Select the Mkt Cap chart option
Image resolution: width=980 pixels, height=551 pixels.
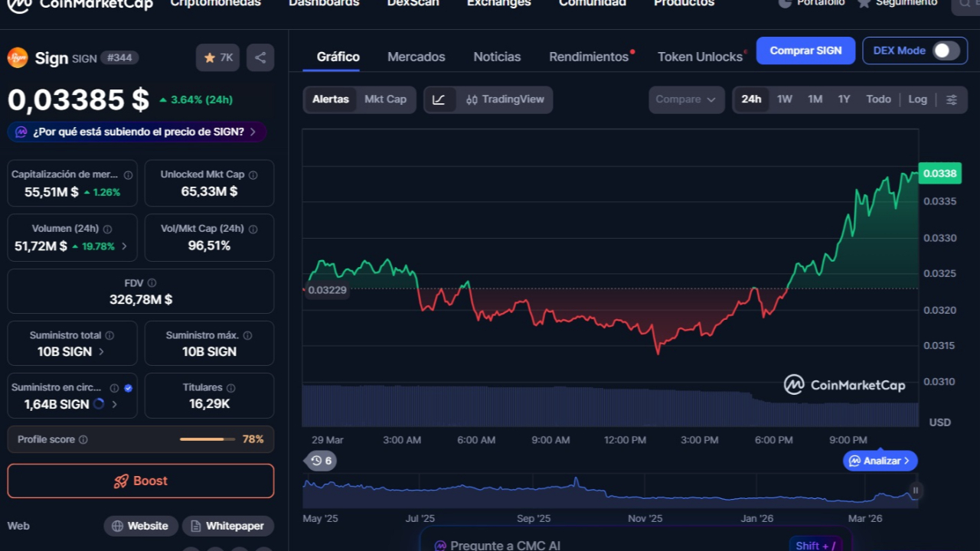tap(385, 99)
